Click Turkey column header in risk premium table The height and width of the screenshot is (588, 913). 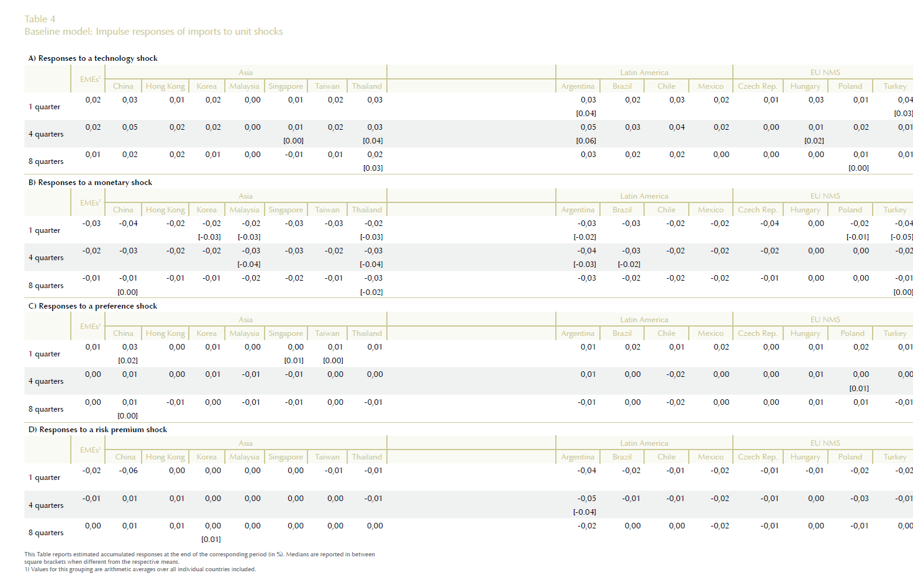pos(895,457)
